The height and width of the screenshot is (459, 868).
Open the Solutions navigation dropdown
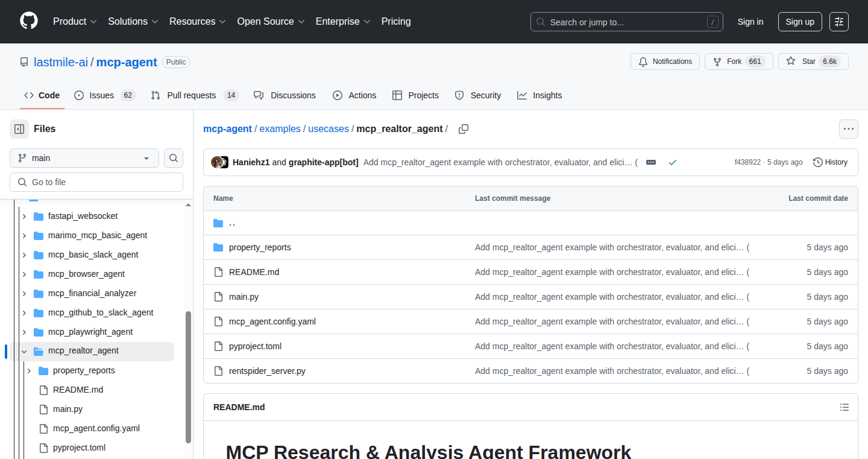pos(133,22)
